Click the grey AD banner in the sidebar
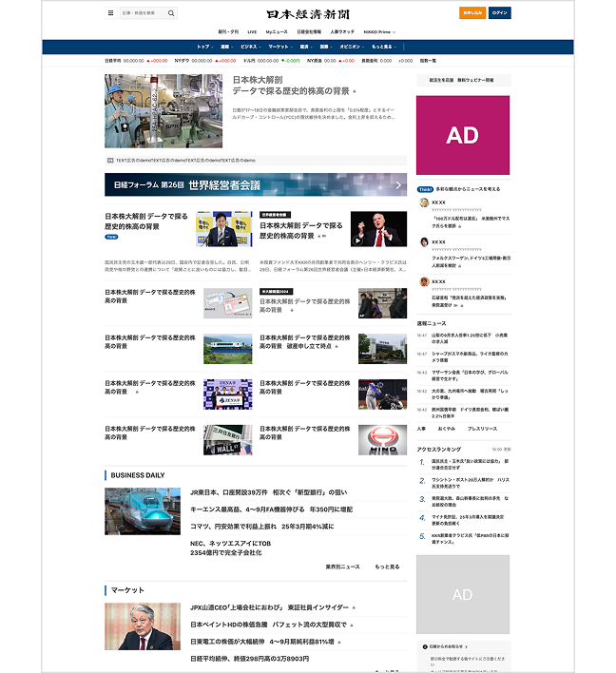This screenshot has width=616, height=673. (x=463, y=594)
